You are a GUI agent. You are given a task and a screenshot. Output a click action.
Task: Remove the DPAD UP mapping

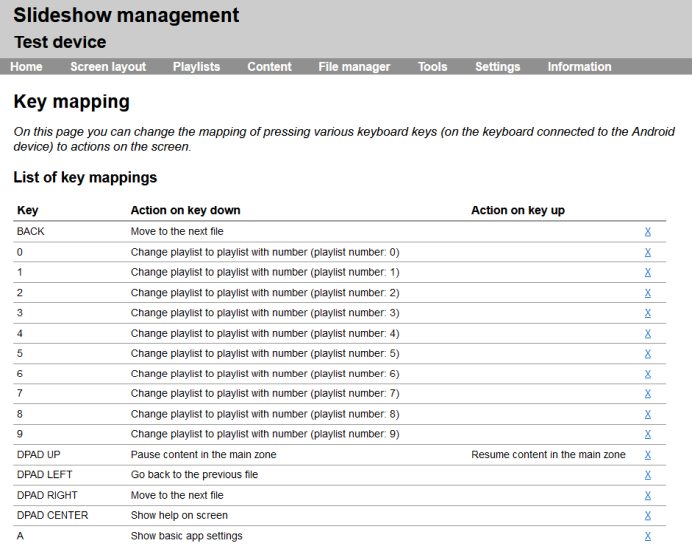pos(648,455)
